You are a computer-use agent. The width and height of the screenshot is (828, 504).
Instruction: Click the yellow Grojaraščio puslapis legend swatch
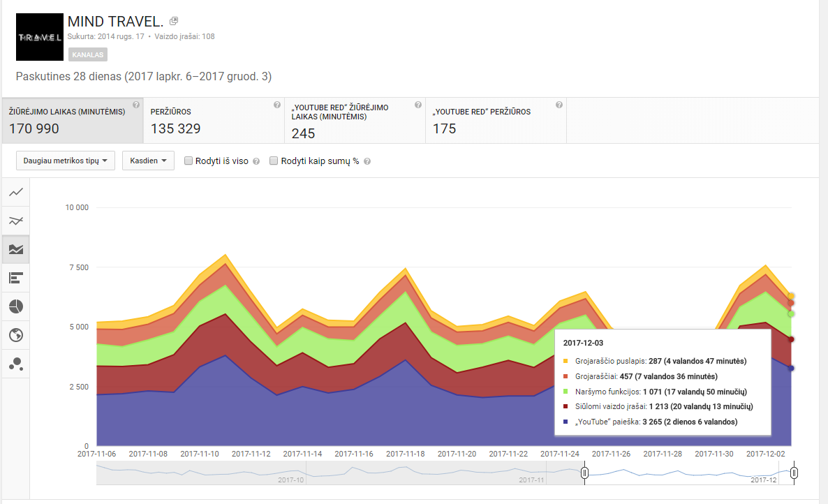click(565, 361)
